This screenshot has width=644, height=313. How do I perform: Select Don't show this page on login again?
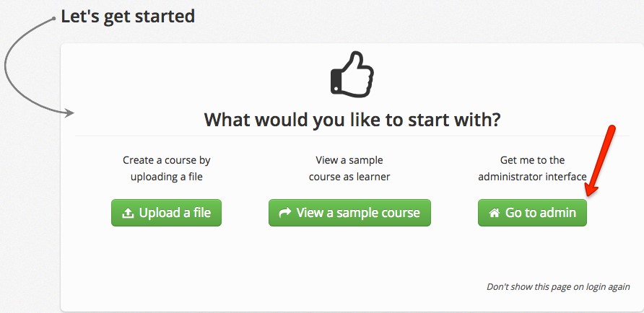coord(557,287)
